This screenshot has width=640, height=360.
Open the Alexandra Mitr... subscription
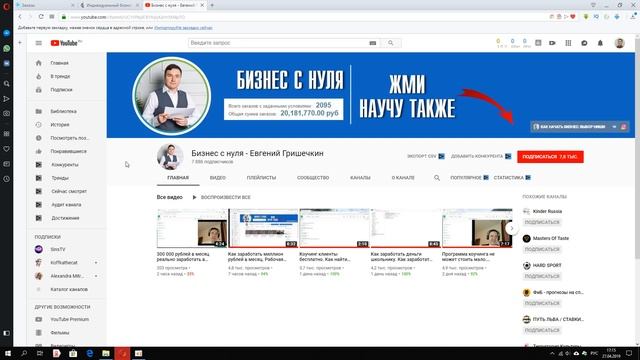tap(67, 276)
